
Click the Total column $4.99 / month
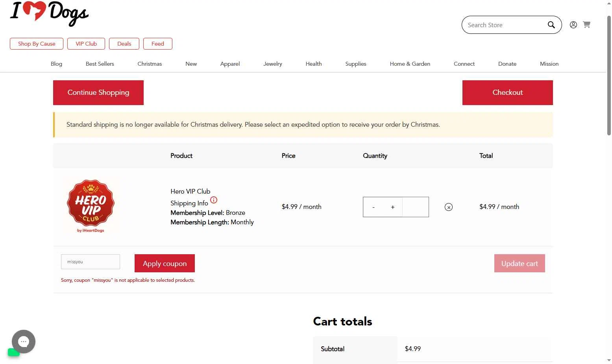click(499, 207)
